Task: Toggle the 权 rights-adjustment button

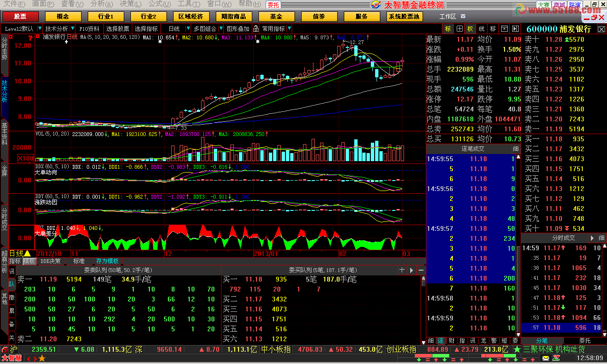Action: [x=470, y=28]
